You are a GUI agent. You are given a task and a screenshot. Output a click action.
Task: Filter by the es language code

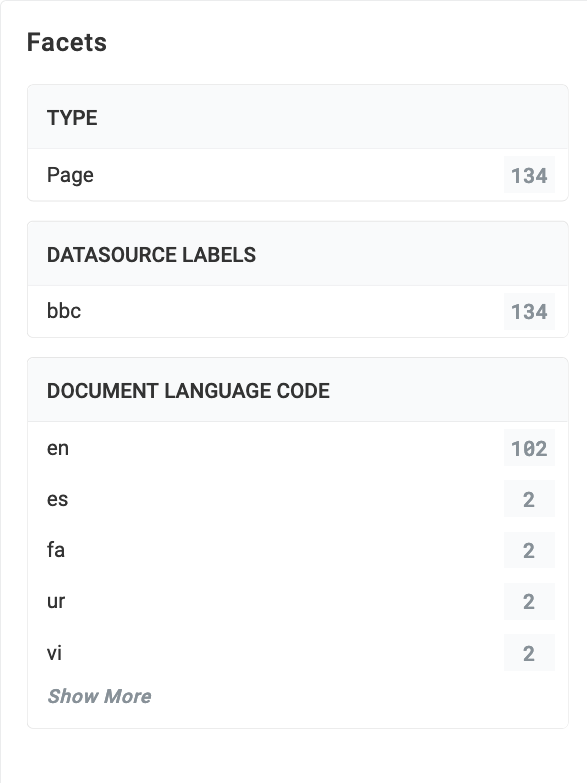coord(57,499)
